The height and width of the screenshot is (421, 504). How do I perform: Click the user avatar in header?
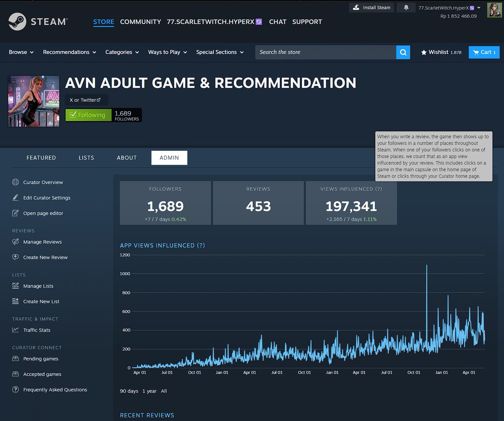point(494,10)
